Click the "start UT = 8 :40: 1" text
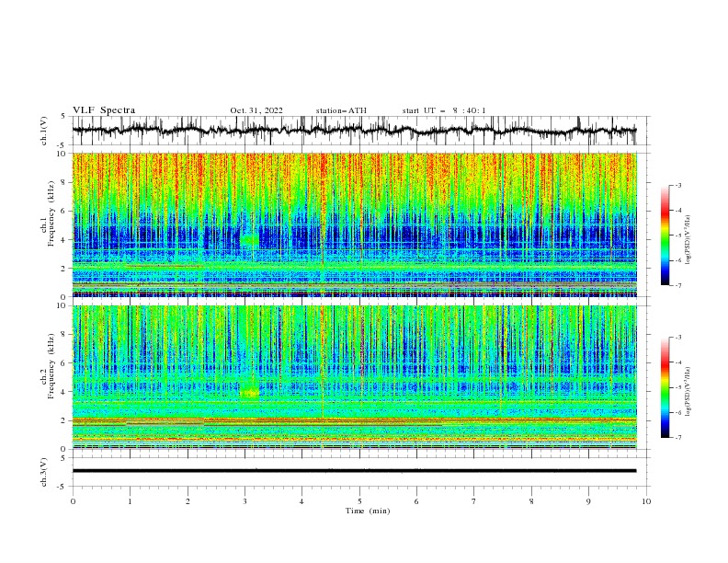This screenshot has width=728, height=563. (444, 110)
